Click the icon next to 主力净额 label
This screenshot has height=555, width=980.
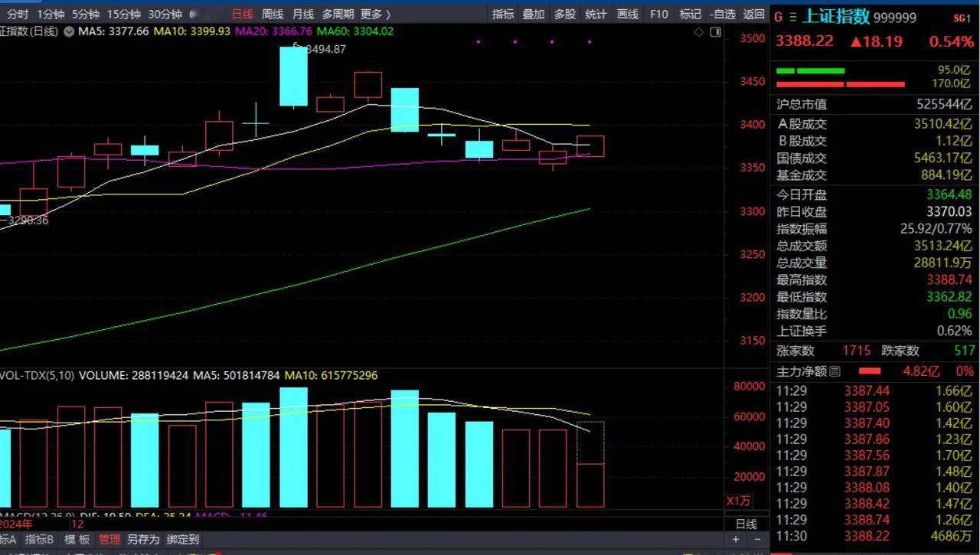point(835,371)
